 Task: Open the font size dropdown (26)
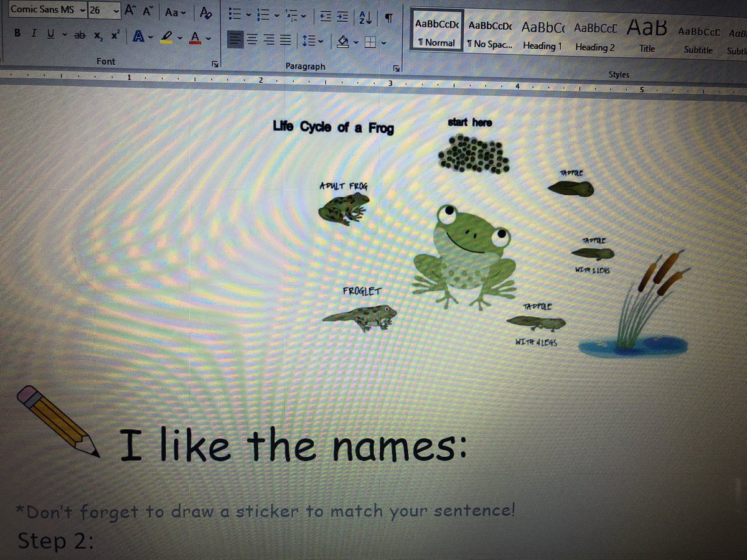(x=116, y=11)
